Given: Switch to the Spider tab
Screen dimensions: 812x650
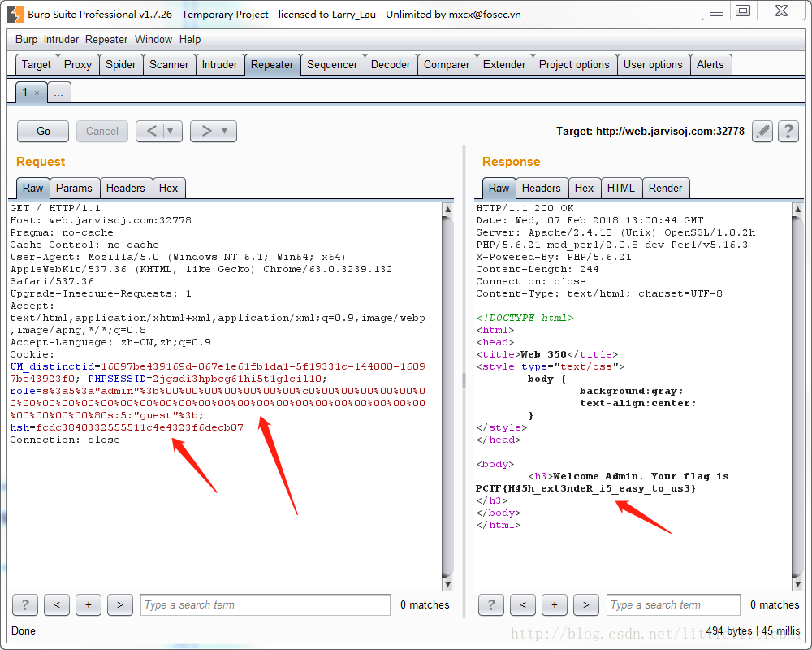Looking at the screenshot, I should pyautogui.click(x=121, y=65).
